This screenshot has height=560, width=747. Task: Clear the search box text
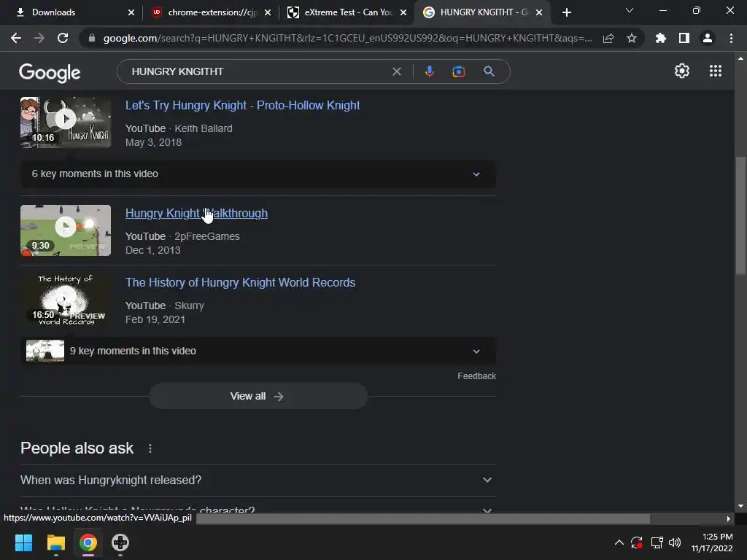[x=396, y=71]
